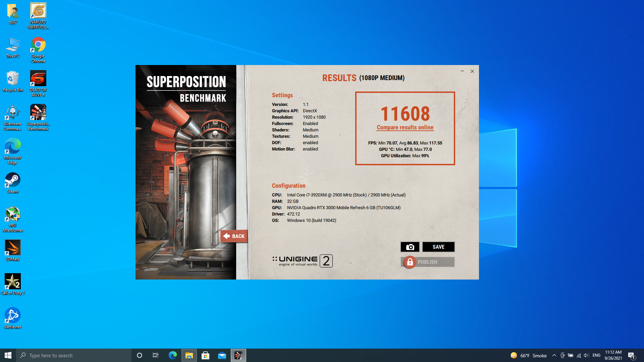Expand hidden system tray icons
The image size is (644, 362).
(554, 355)
